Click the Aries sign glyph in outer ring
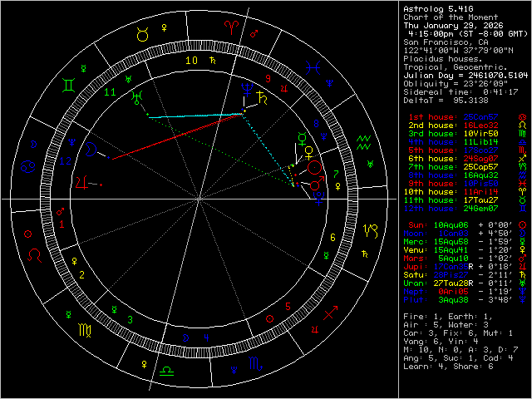Viewport: 532px width, 399px height. click(231, 27)
